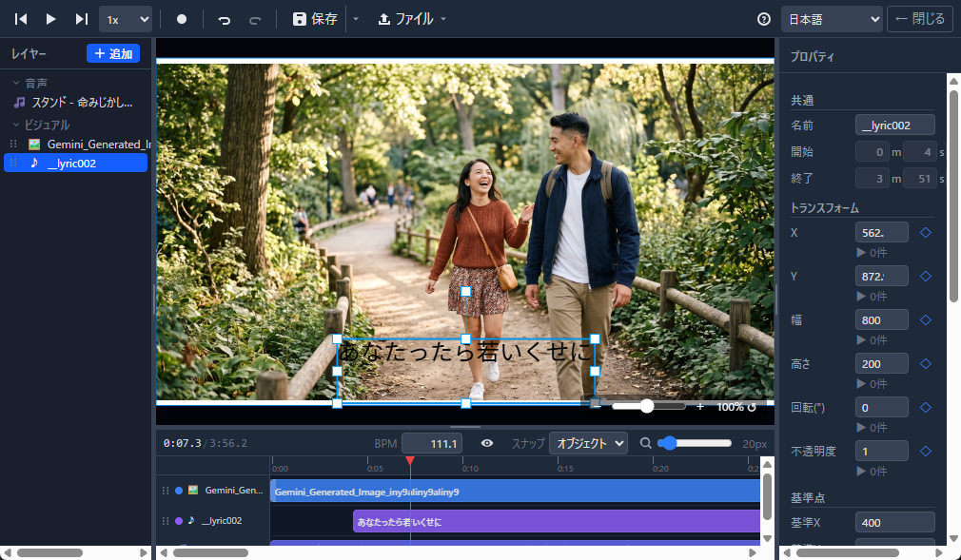The image size is (961, 560).
Task: Open the arrow menu beside 保存
Action: (x=356, y=19)
